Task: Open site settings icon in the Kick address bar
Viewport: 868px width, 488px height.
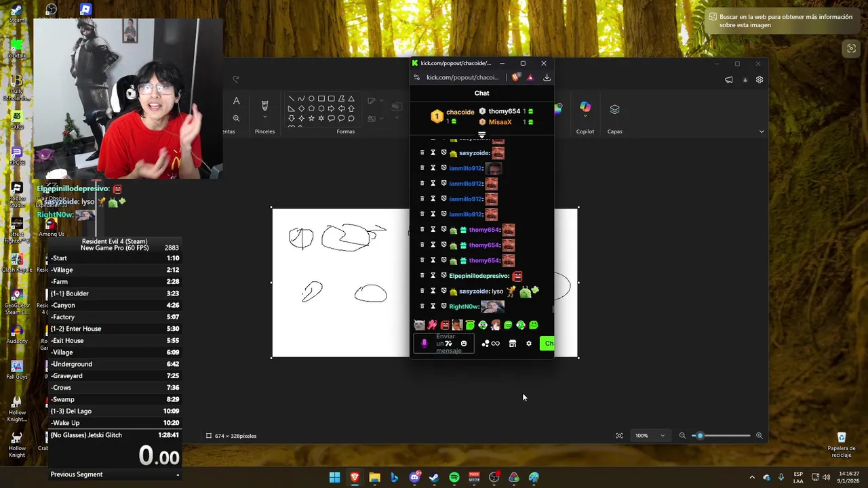Action: pos(416,77)
